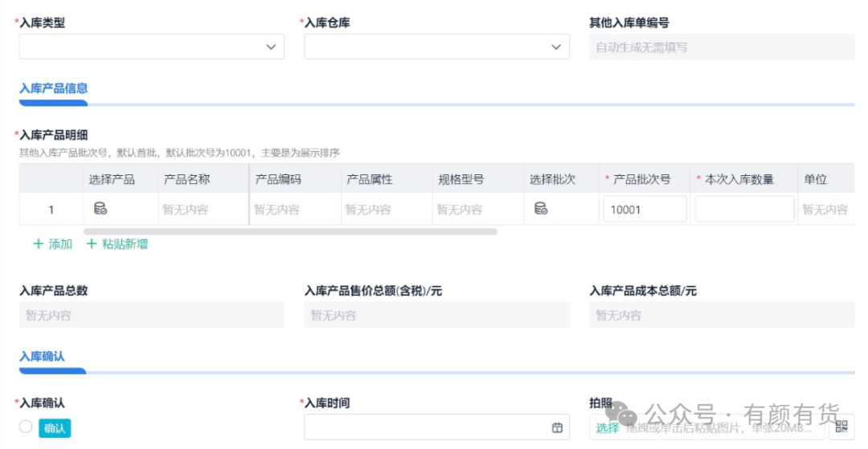Click the plus icon for 粘贴新增
The height and width of the screenshot is (449, 868).
[x=91, y=244]
